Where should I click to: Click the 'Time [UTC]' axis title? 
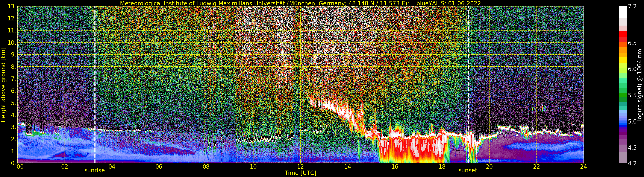coord(300,173)
